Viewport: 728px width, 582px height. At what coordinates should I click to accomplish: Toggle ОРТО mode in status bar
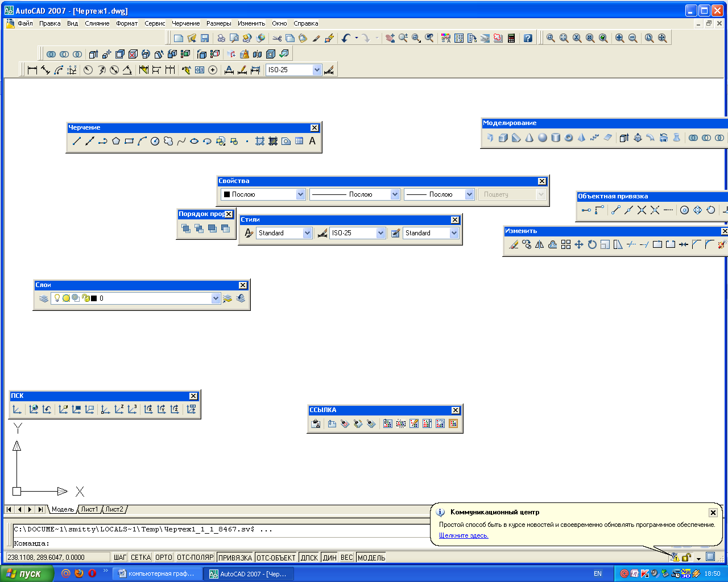click(x=164, y=558)
